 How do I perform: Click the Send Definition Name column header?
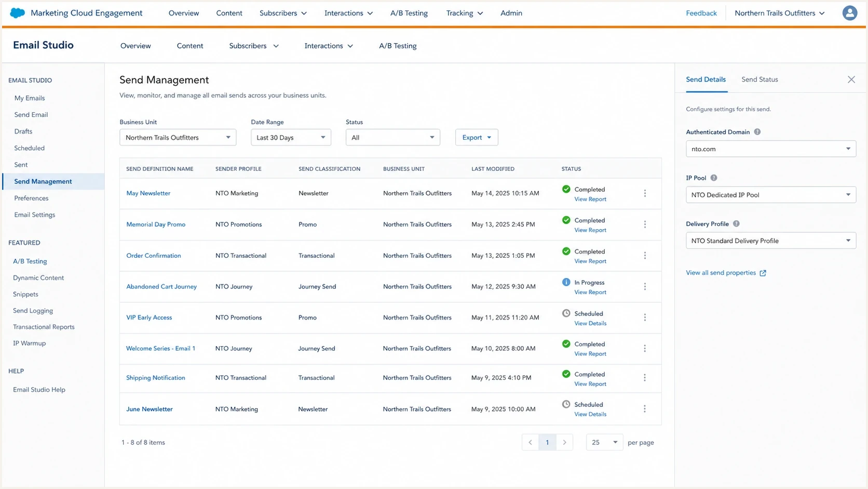tap(159, 169)
